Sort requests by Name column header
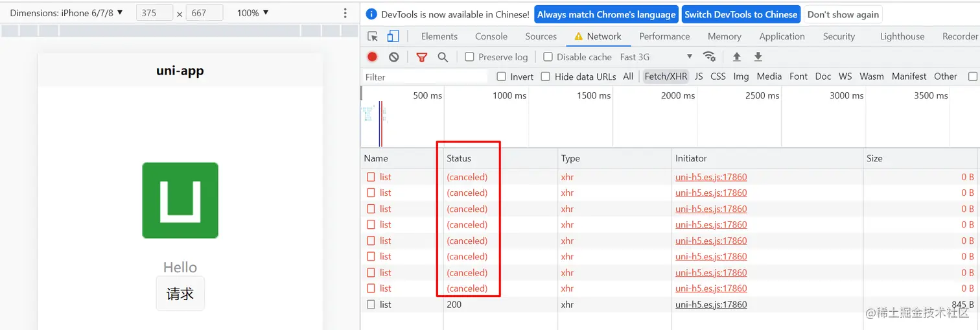980x330 pixels. 402,158
